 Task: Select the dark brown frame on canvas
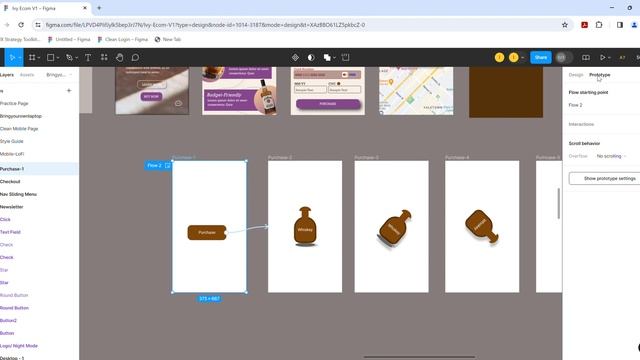pyautogui.click(x=506, y=92)
